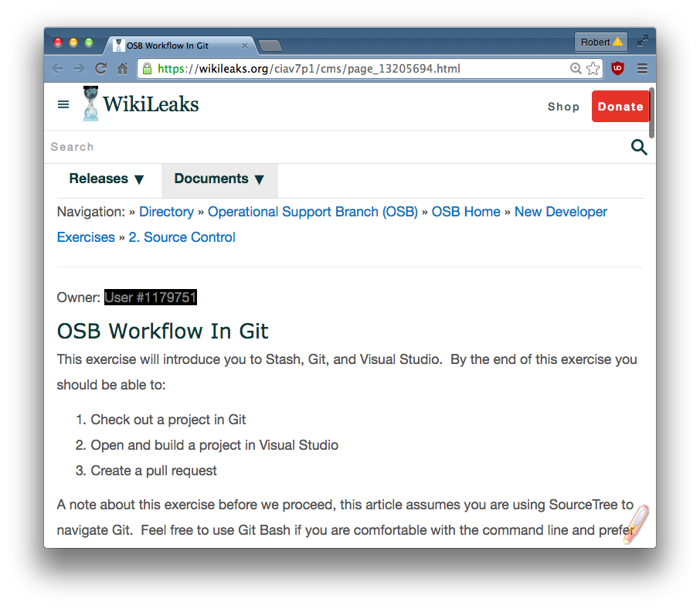Go forward with the browser forward arrow
700x609 pixels.
coord(79,68)
